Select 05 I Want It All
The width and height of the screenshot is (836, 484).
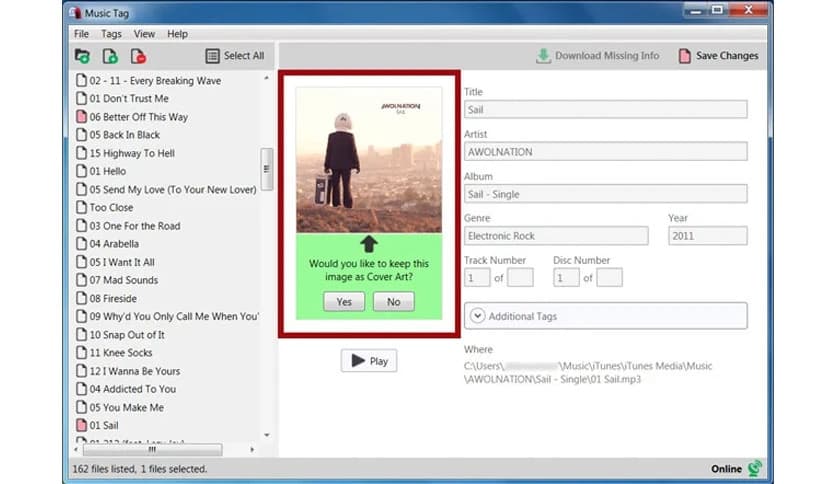(122, 262)
